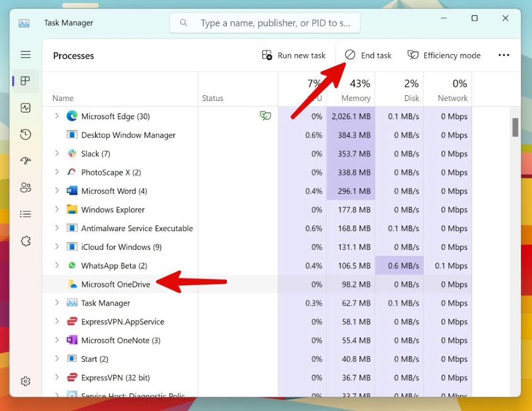Expand the Task Manager process row
Viewport: 532px width, 411px height.
pyautogui.click(x=57, y=302)
